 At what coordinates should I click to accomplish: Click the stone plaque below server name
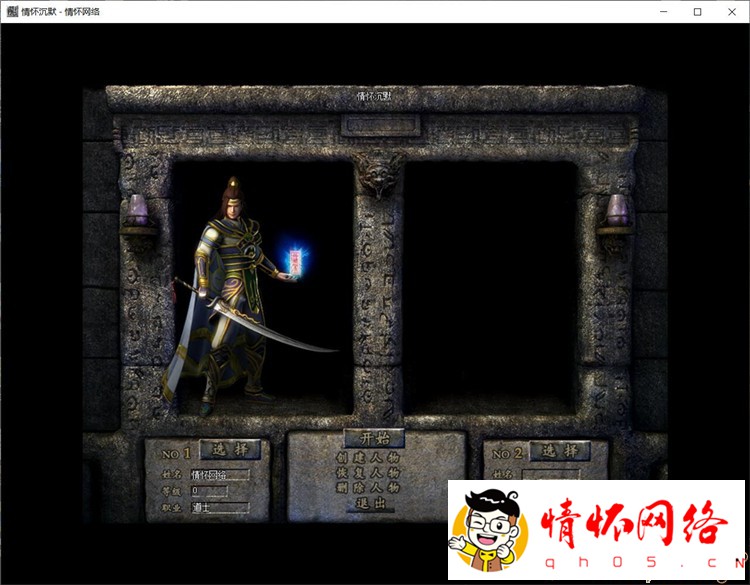pos(375,126)
